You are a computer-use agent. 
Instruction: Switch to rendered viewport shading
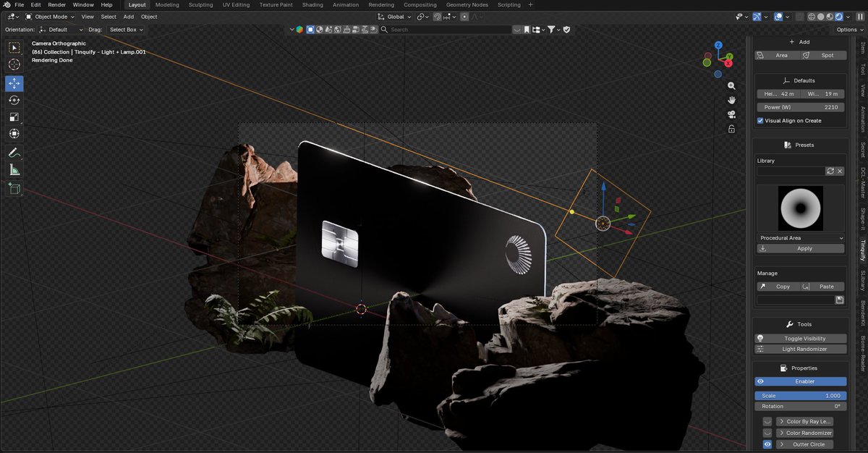pos(840,16)
